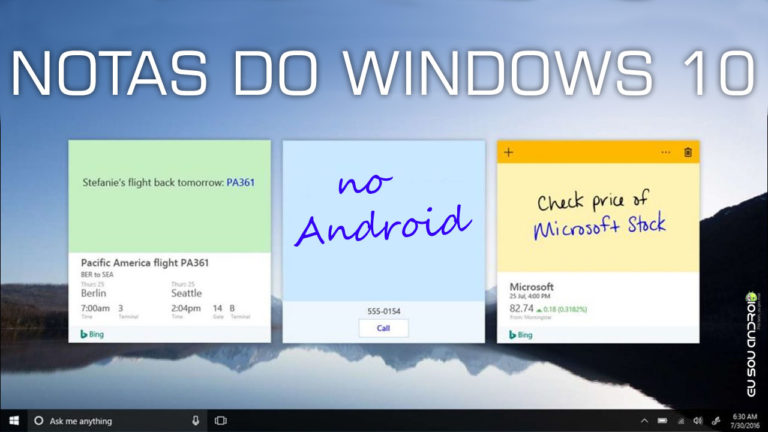Image resolution: width=768 pixels, height=432 pixels.
Task: Click the Bing logo on flight card
Action: [92, 334]
